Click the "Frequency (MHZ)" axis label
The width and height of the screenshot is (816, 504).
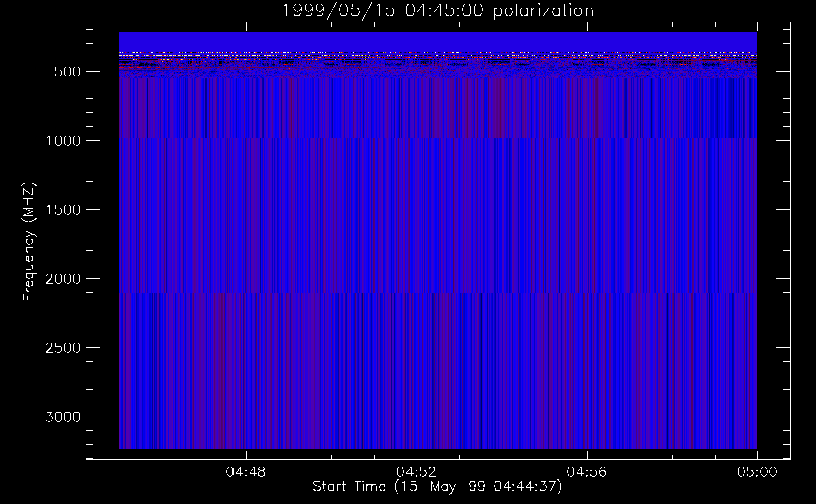[x=29, y=242]
